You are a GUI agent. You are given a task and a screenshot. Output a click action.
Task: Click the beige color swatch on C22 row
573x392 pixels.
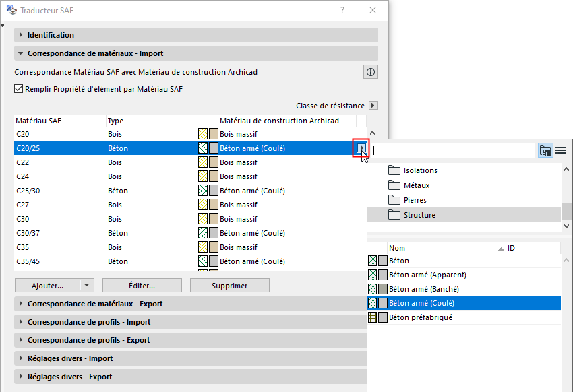pos(214,162)
